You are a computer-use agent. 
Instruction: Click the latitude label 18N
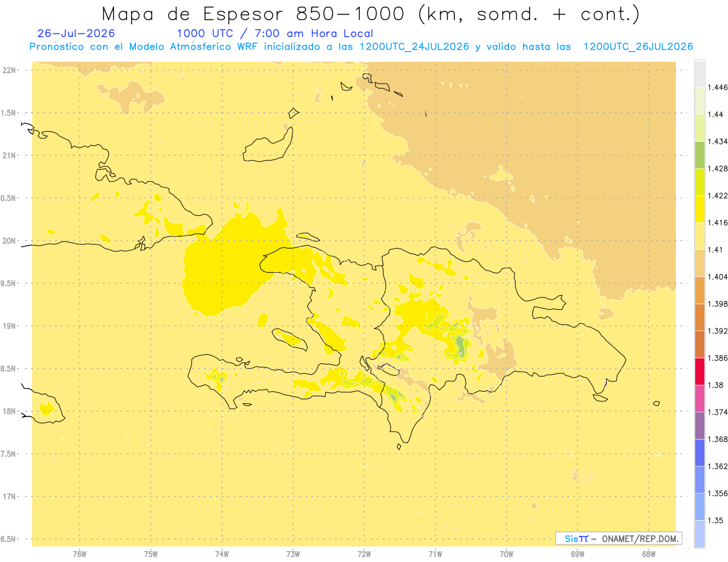(8, 411)
